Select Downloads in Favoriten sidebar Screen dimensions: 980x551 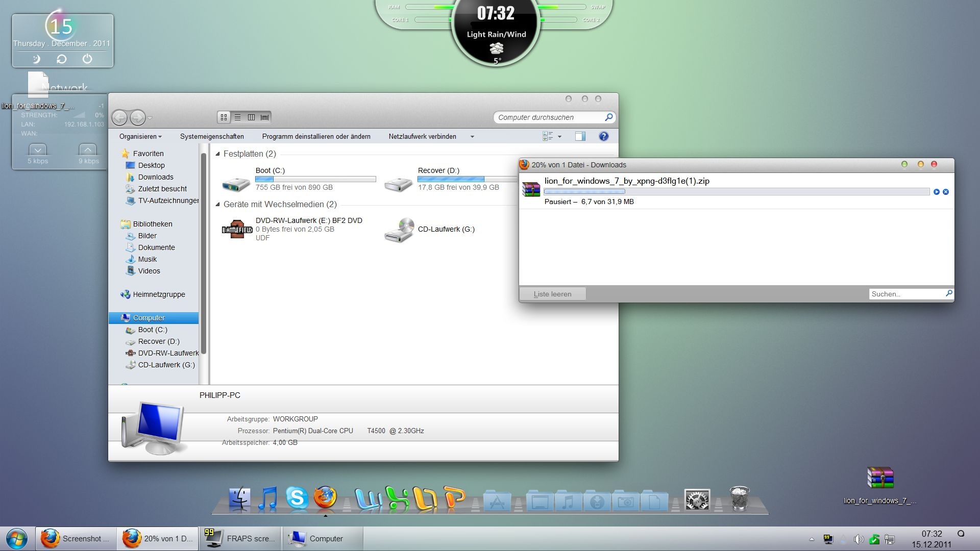pyautogui.click(x=155, y=177)
